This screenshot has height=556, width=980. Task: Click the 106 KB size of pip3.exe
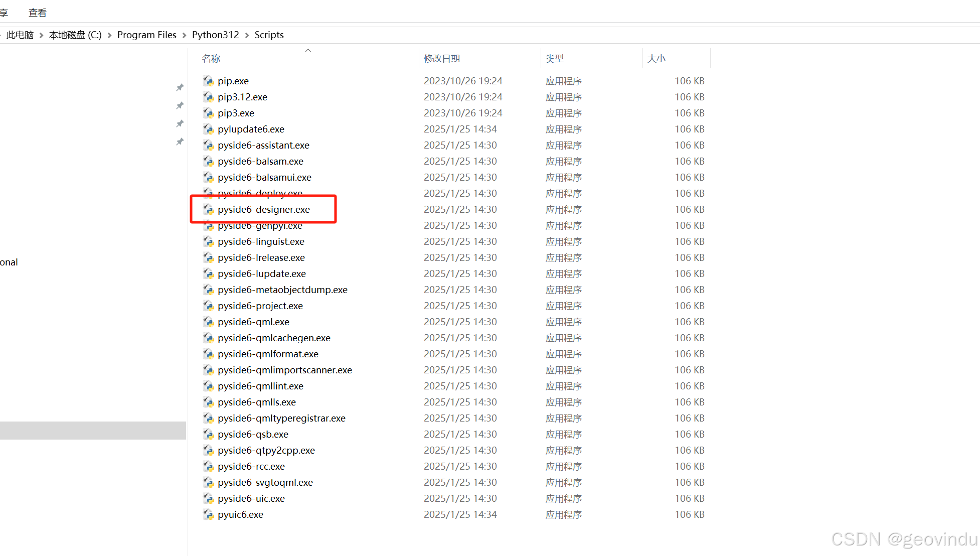point(690,113)
